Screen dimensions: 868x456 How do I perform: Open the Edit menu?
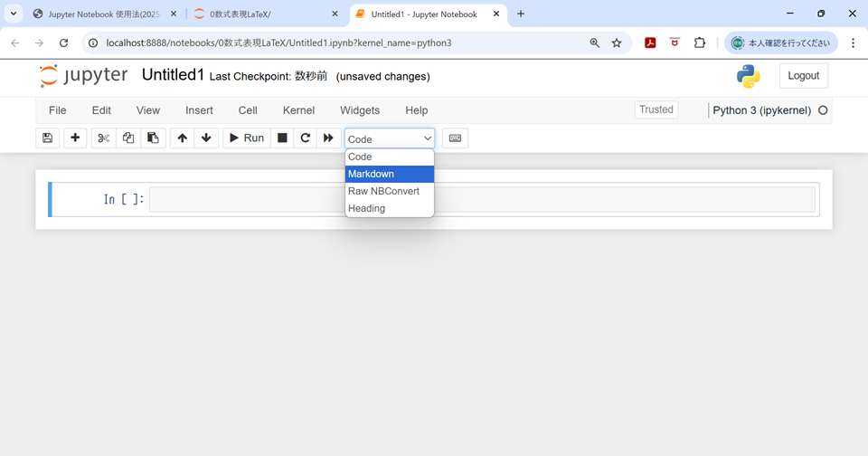(x=101, y=110)
